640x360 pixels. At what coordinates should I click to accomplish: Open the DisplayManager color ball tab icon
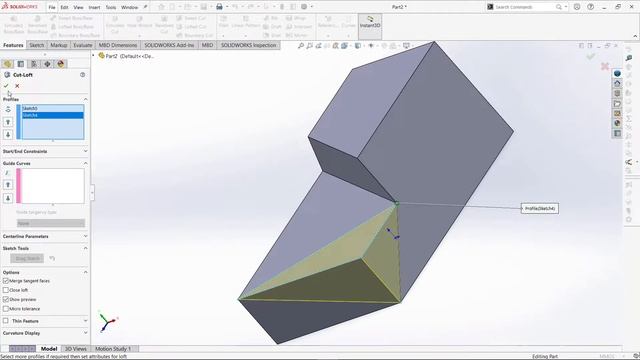point(61,64)
